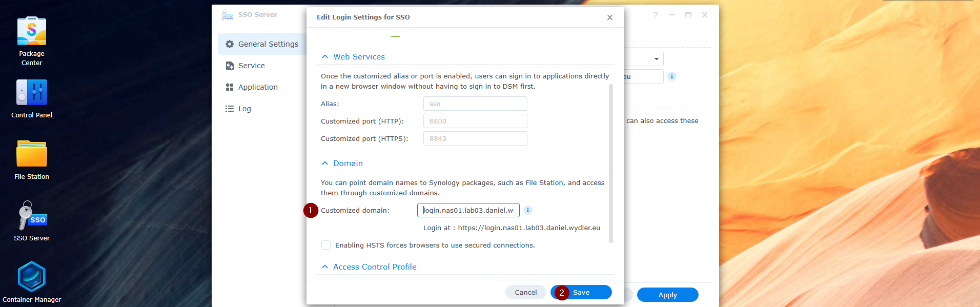Click the Customized domain input field
This screenshot has height=307, width=980.
(x=468, y=210)
